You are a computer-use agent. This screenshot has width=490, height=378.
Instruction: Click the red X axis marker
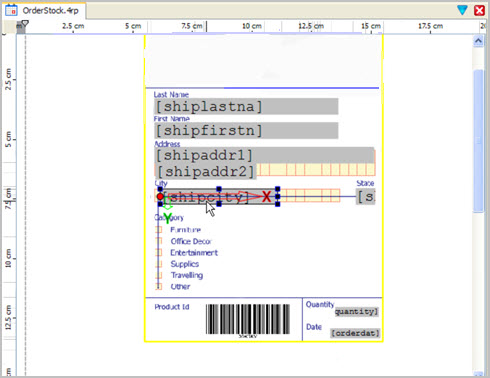point(266,196)
